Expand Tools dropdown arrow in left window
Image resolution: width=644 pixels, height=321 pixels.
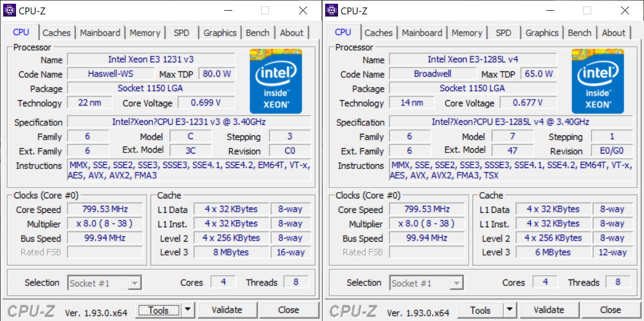click(188, 310)
